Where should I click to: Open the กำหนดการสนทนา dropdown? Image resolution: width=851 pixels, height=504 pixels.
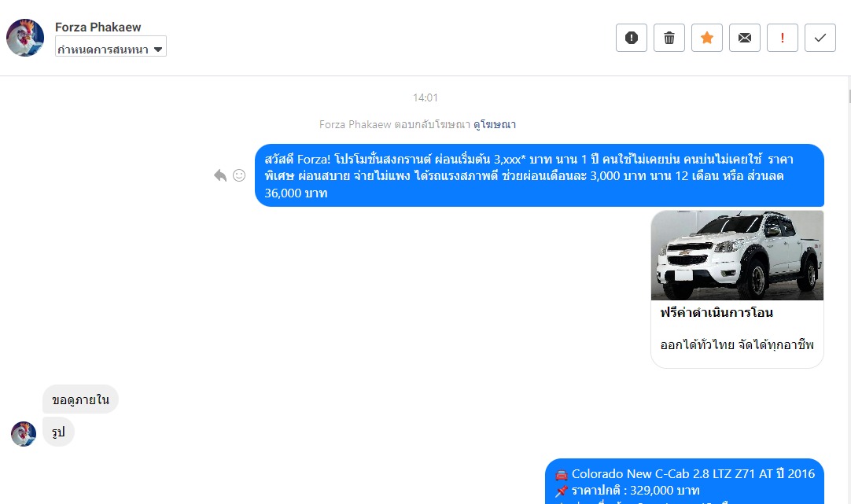tap(111, 46)
